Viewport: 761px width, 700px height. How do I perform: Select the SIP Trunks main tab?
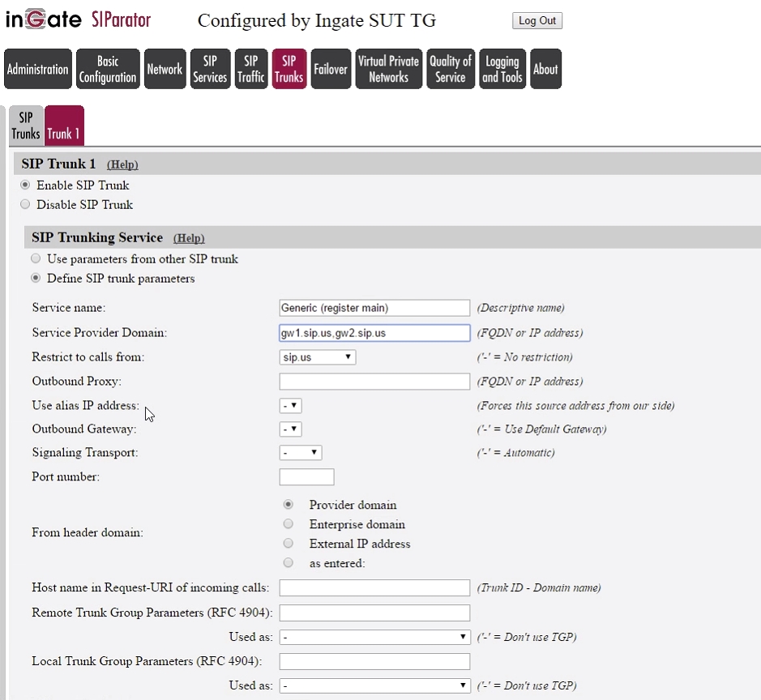(x=289, y=69)
